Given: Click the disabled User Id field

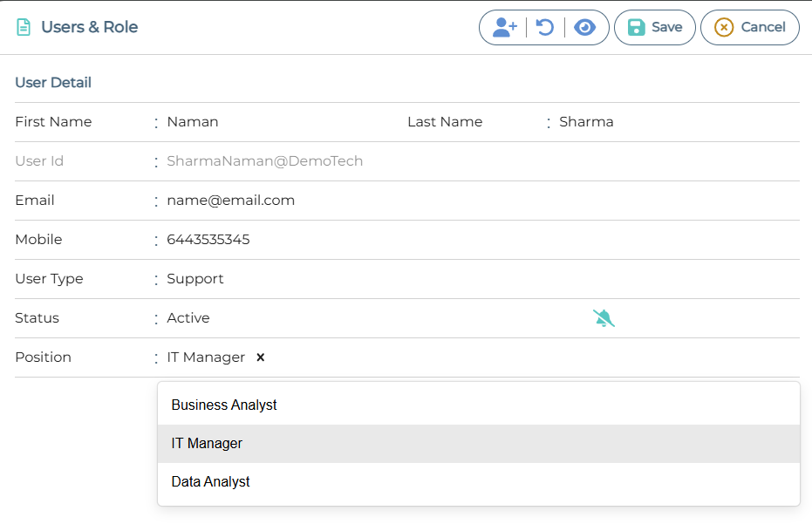Looking at the screenshot, I should (265, 161).
